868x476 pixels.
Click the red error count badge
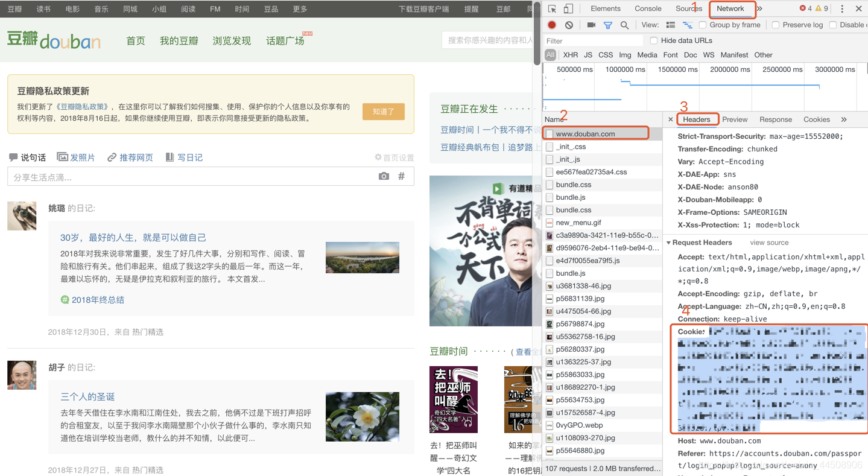(805, 8)
